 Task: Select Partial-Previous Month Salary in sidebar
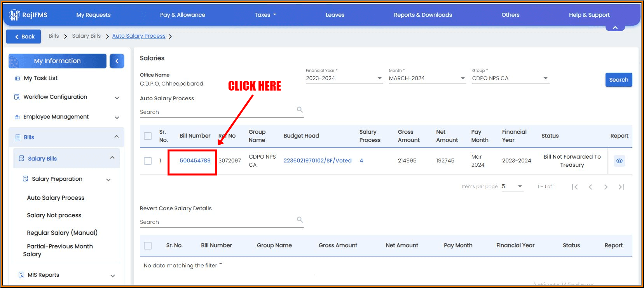tap(58, 250)
